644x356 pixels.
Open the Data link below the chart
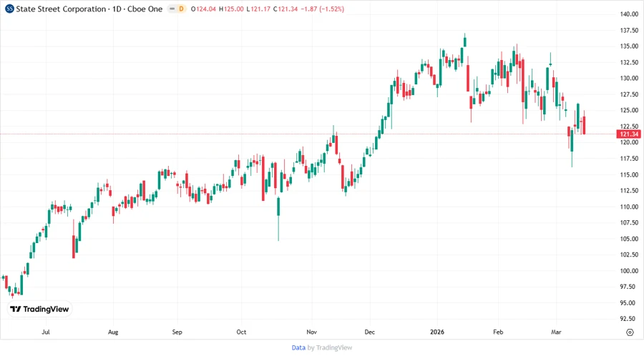[x=298, y=347]
